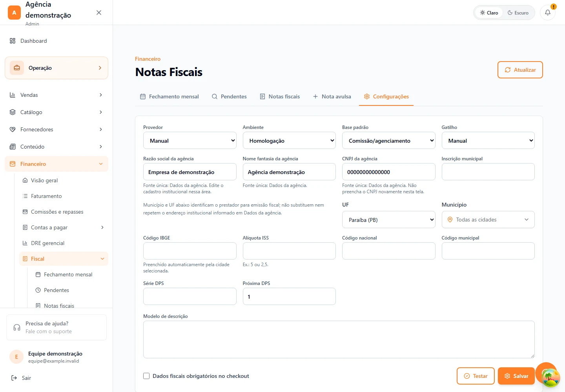Viewport: 565px width, 392px height.
Task: Click the Alíquota ISS input field
Action: tap(289, 251)
